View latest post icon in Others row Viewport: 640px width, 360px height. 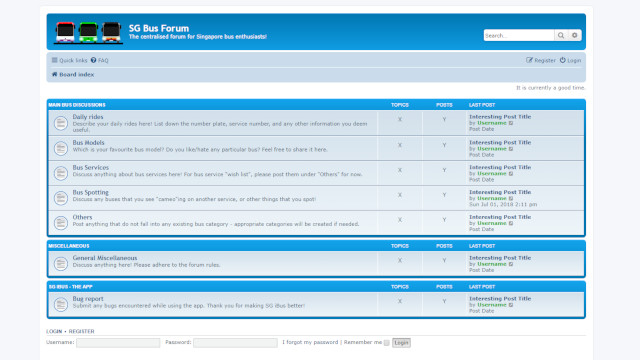click(511, 223)
